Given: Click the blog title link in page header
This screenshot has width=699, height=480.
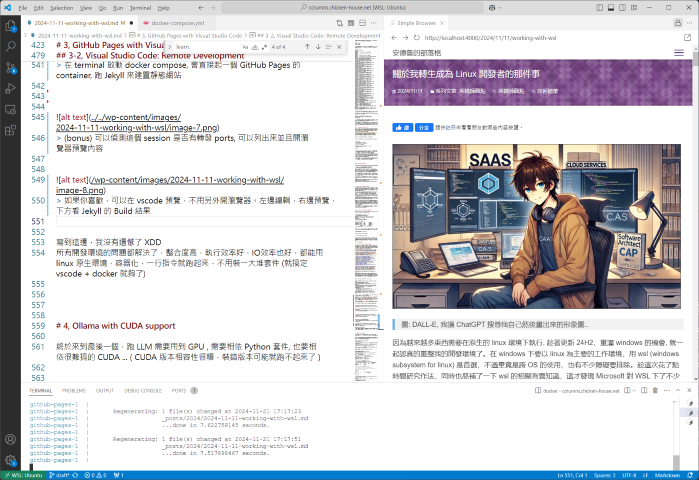Looking at the screenshot, I should point(416,53).
